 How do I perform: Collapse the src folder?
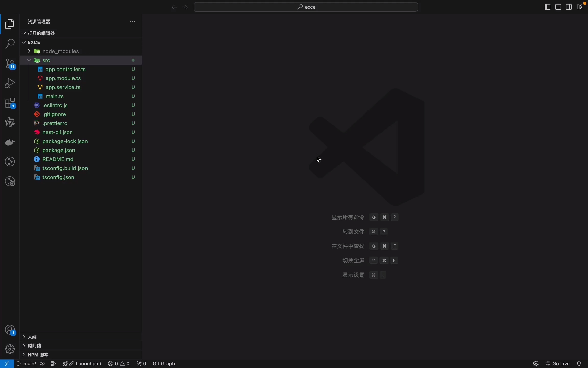point(29,60)
